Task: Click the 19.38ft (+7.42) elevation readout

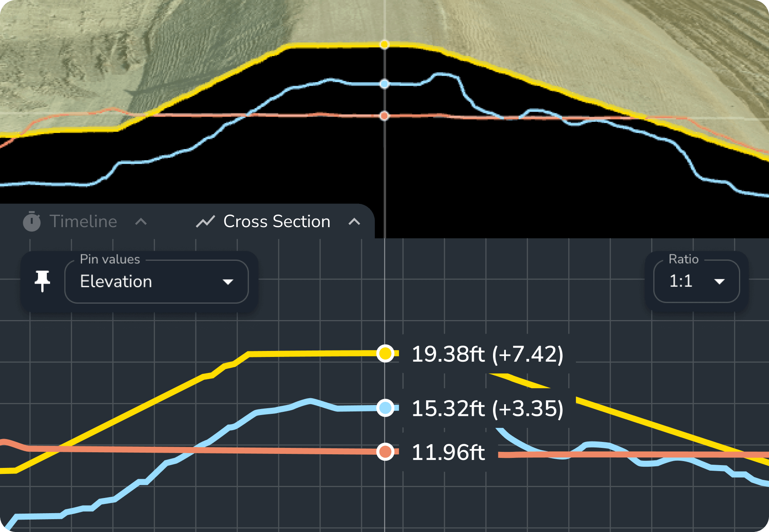Action: [x=488, y=354]
